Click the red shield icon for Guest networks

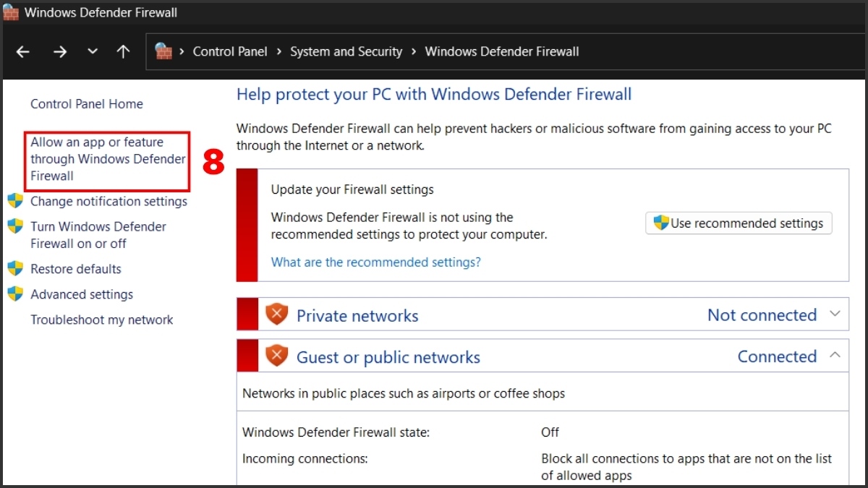click(276, 356)
